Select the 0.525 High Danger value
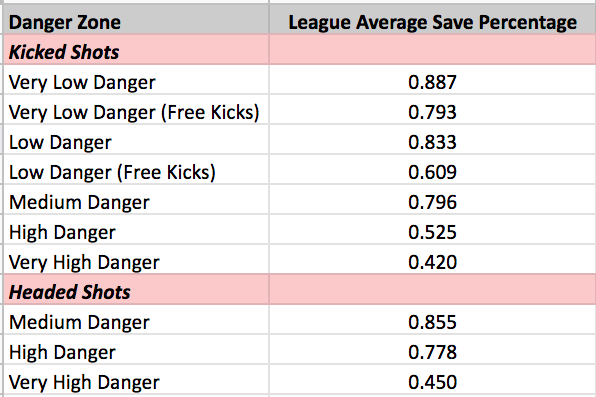The width and height of the screenshot is (596, 397). click(x=433, y=230)
